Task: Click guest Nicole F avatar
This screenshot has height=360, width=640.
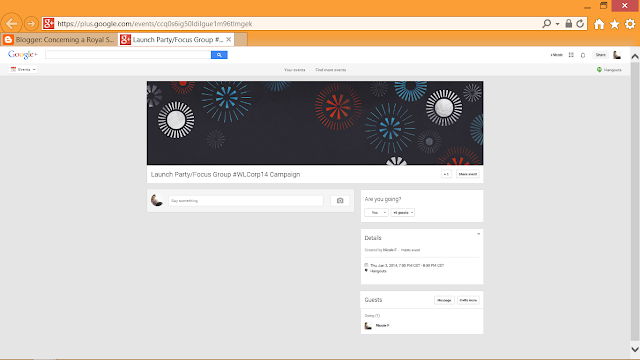Action: 368,325
